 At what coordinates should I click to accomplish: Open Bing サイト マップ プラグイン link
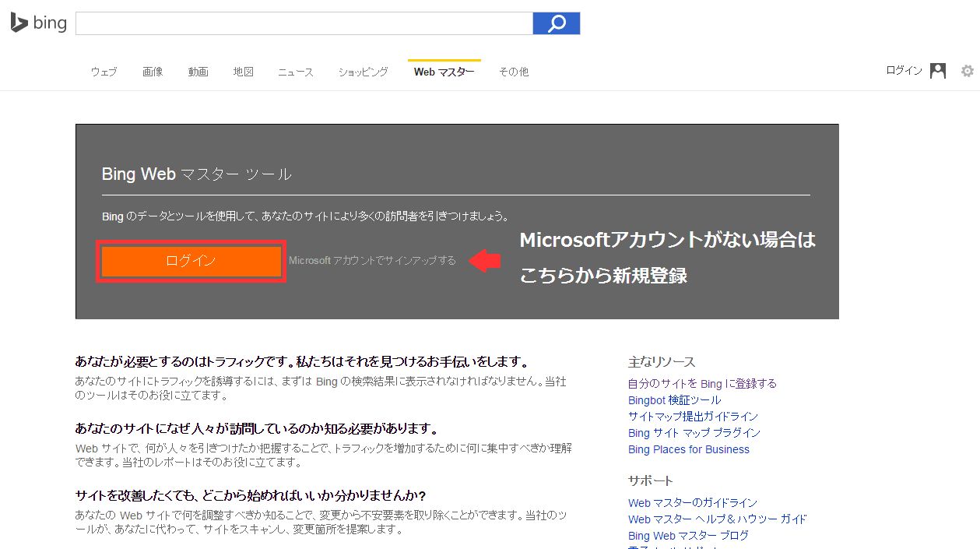click(x=694, y=432)
